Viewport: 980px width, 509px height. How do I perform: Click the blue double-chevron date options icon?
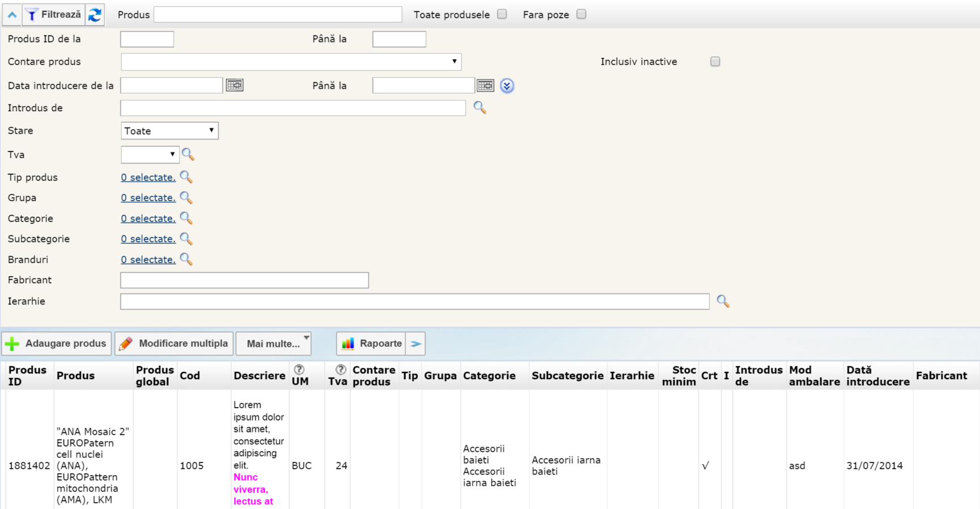tap(507, 86)
